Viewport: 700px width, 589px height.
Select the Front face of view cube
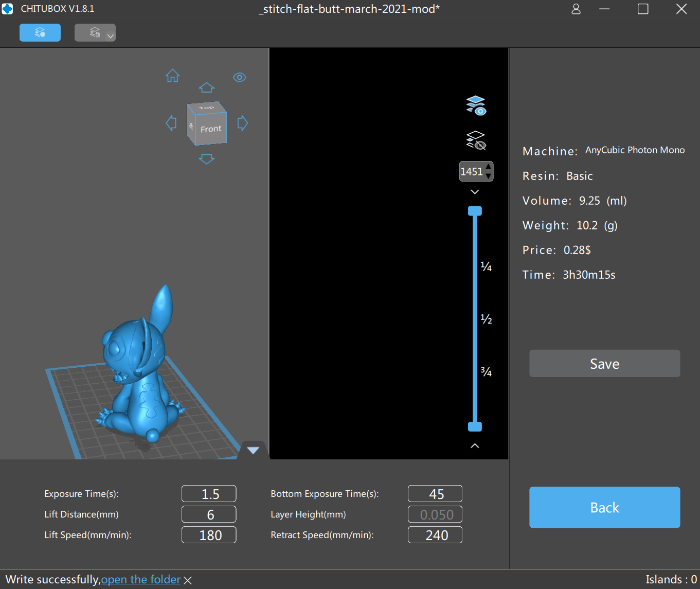211,129
